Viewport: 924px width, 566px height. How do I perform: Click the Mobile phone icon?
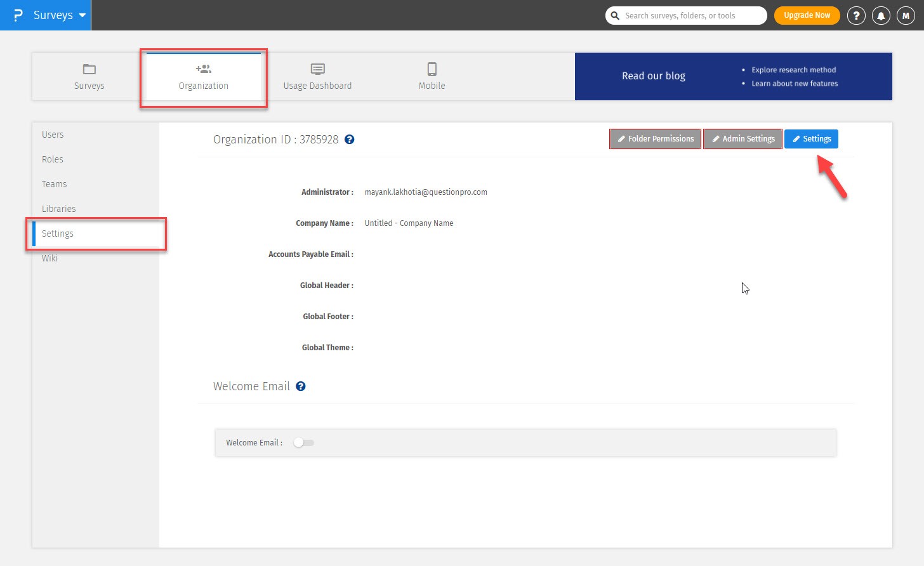point(432,69)
